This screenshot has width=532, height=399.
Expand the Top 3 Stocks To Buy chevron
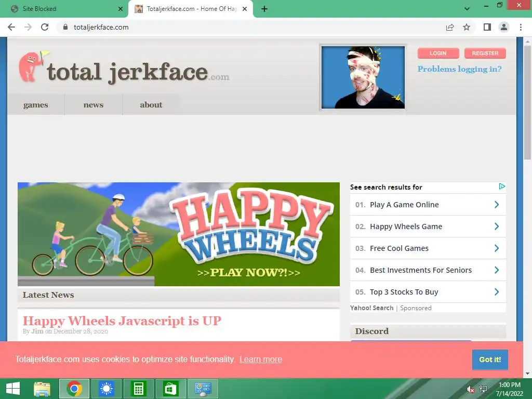[x=497, y=292]
